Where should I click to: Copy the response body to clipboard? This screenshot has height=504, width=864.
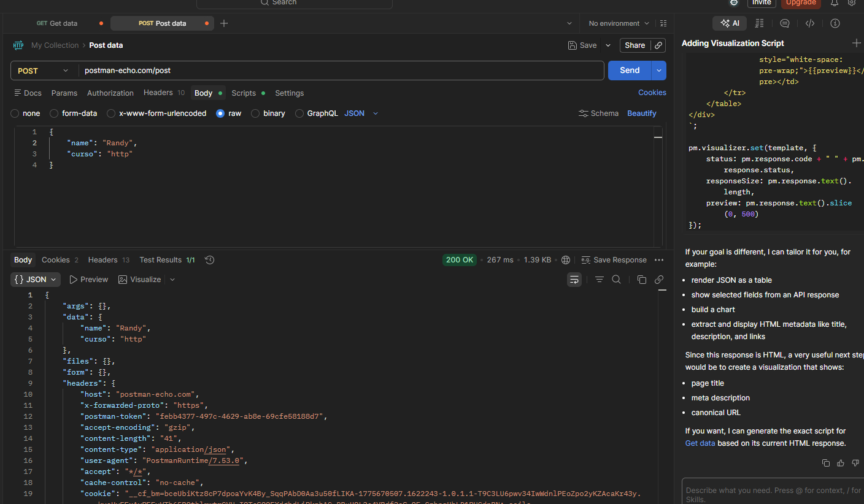[x=641, y=280]
